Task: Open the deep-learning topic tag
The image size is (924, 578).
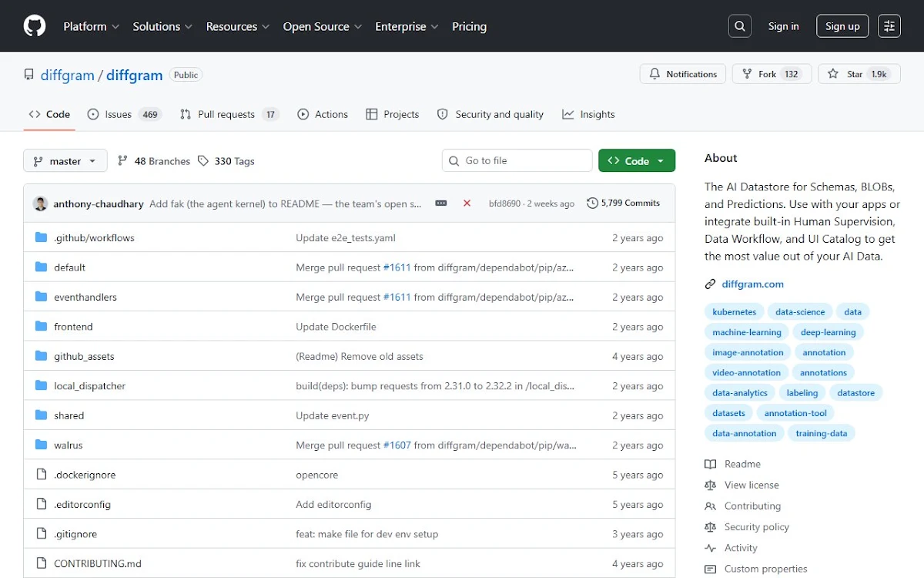Action: click(829, 332)
